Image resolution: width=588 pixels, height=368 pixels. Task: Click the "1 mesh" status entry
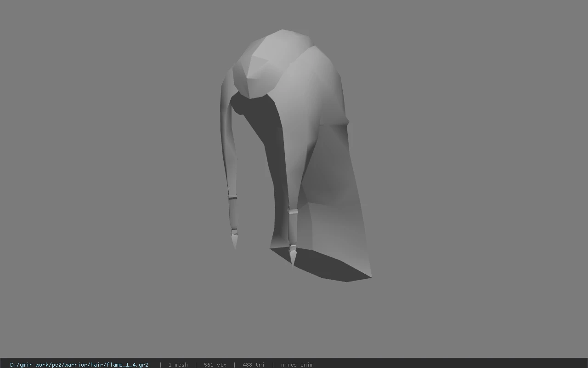pyautogui.click(x=178, y=365)
